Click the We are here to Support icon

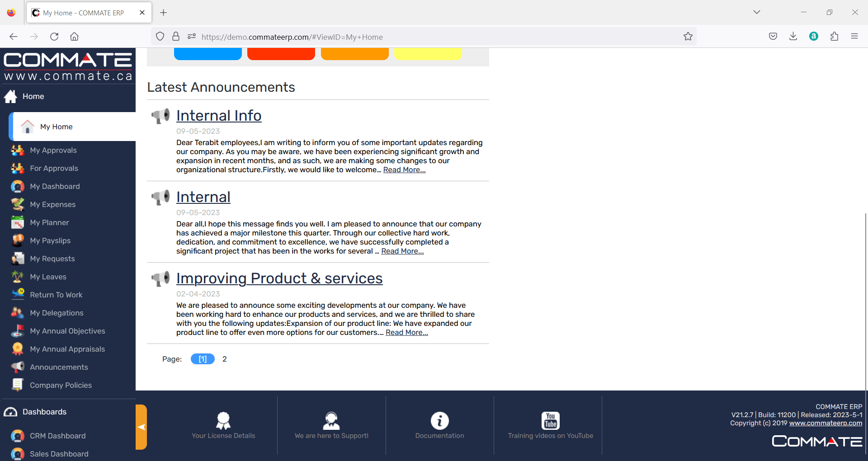point(331,420)
